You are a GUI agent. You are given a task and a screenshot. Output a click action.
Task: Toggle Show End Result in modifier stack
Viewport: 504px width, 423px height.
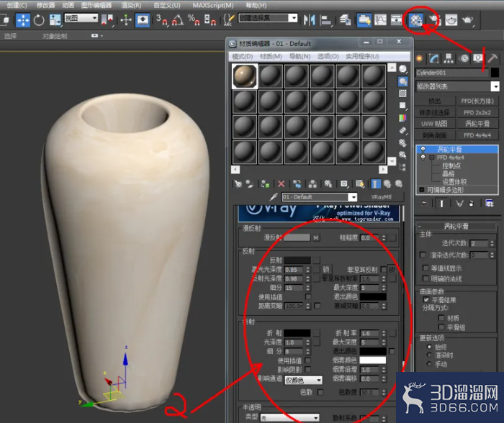[x=441, y=204]
